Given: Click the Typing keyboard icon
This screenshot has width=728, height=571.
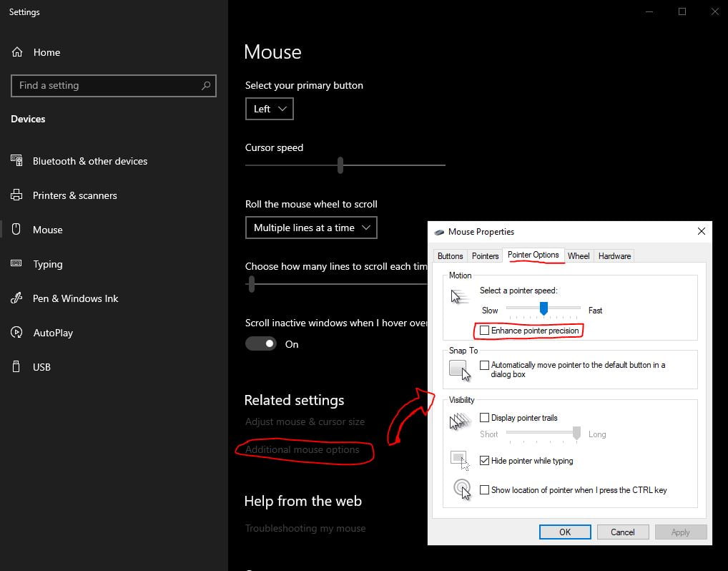Looking at the screenshot, I should point(16,264).
